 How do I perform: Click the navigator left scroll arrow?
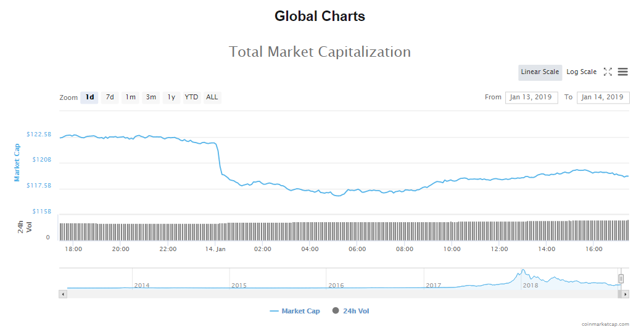point(62,294)
